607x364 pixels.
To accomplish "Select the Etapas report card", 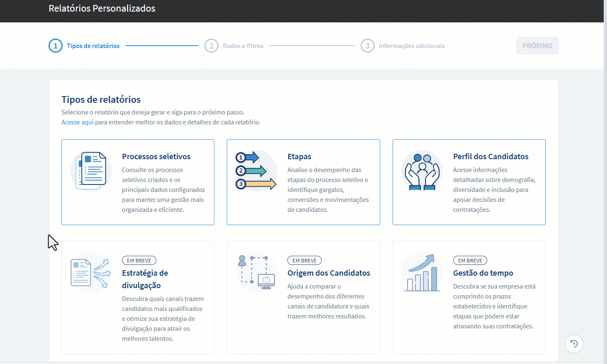I will coord(303,182).
